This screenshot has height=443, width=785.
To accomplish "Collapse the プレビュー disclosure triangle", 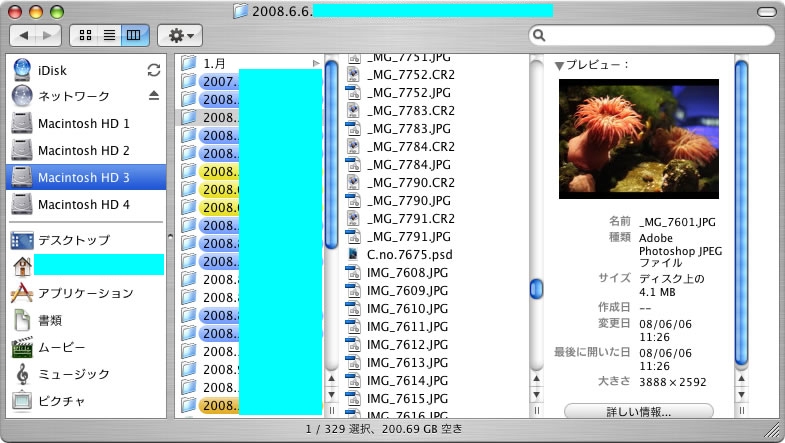I will click(x=560, y=66).
